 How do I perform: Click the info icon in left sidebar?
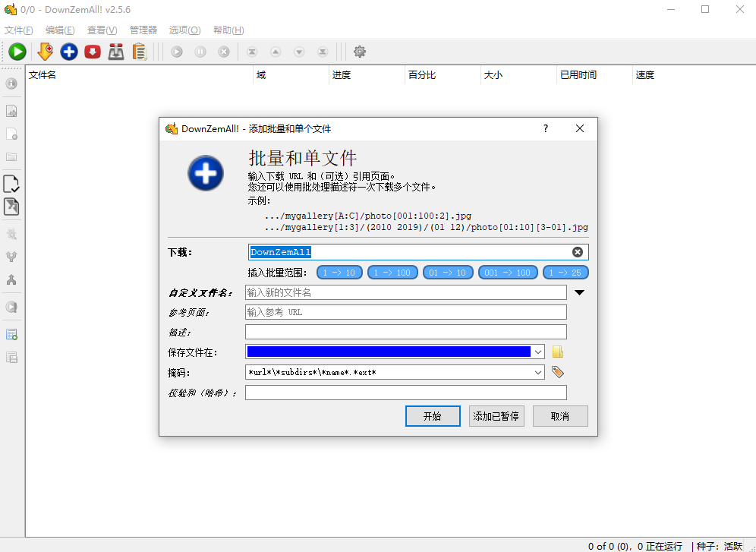[x=11, y=84]
